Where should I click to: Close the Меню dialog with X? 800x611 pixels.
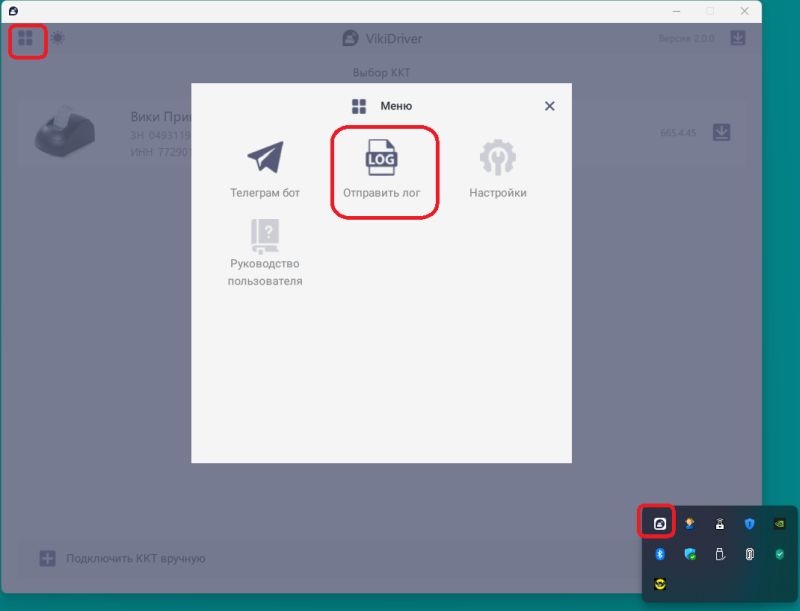[x=549, y=106]
